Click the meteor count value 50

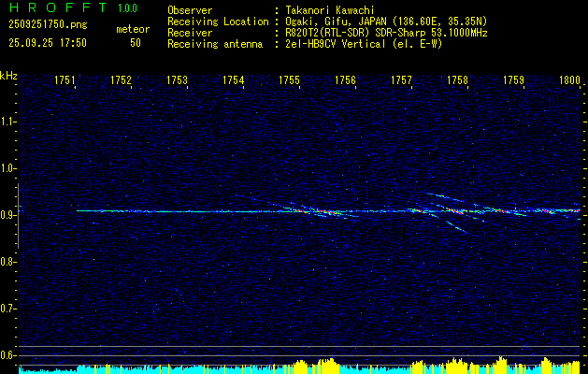tap(136, 43)
